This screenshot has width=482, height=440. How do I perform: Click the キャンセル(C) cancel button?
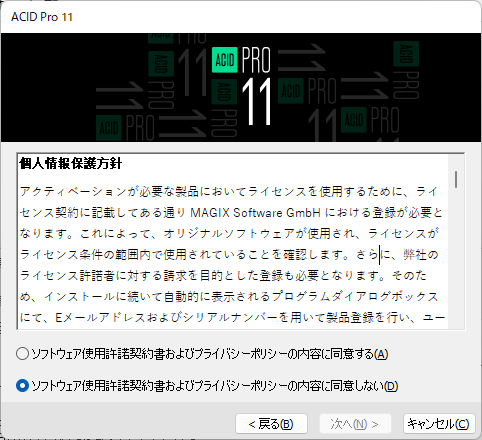tap(439, 424)
